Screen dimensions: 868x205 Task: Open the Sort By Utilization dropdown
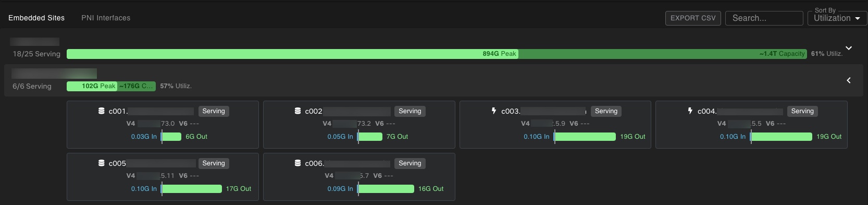point(837,18)
